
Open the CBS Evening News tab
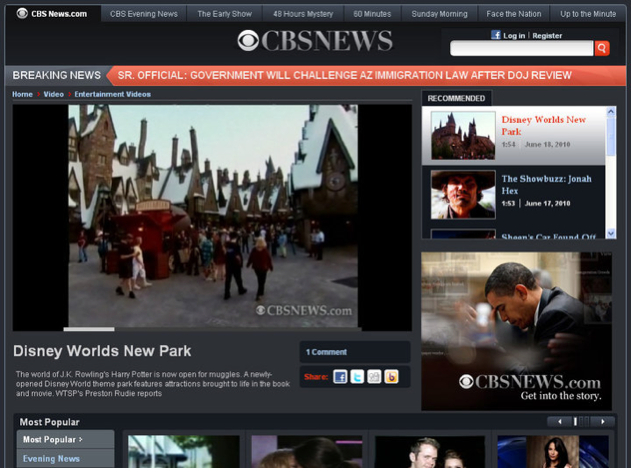(144, 14)
